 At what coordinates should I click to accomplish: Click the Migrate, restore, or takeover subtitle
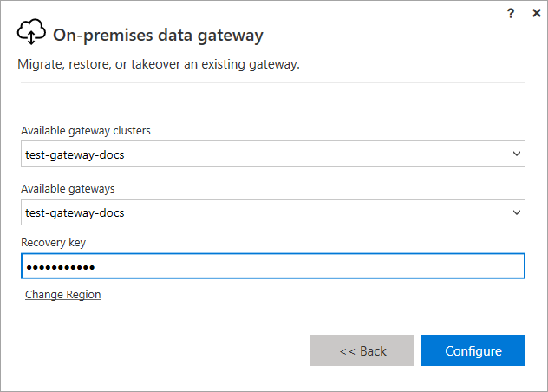tap(159, 65)
